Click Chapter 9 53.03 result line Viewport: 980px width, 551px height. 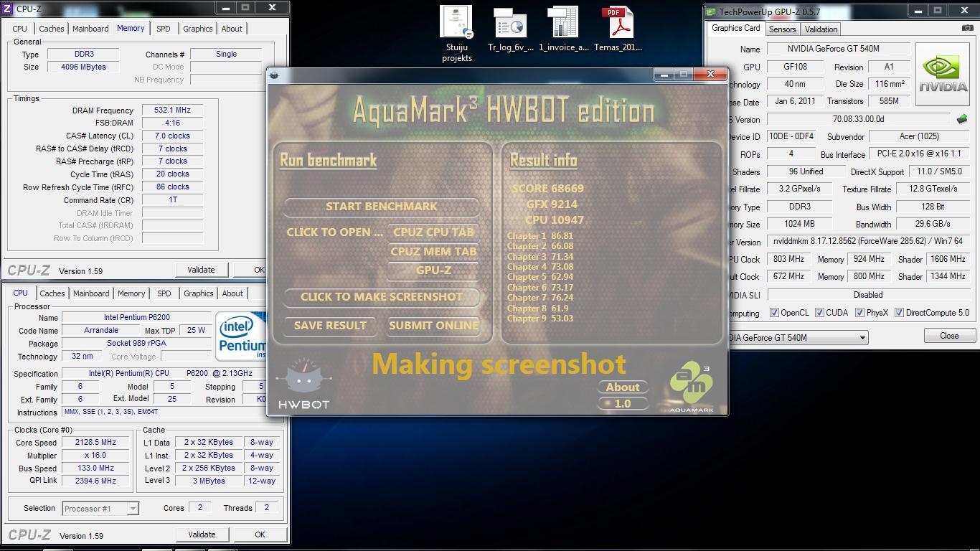click(x=540, y=319)
